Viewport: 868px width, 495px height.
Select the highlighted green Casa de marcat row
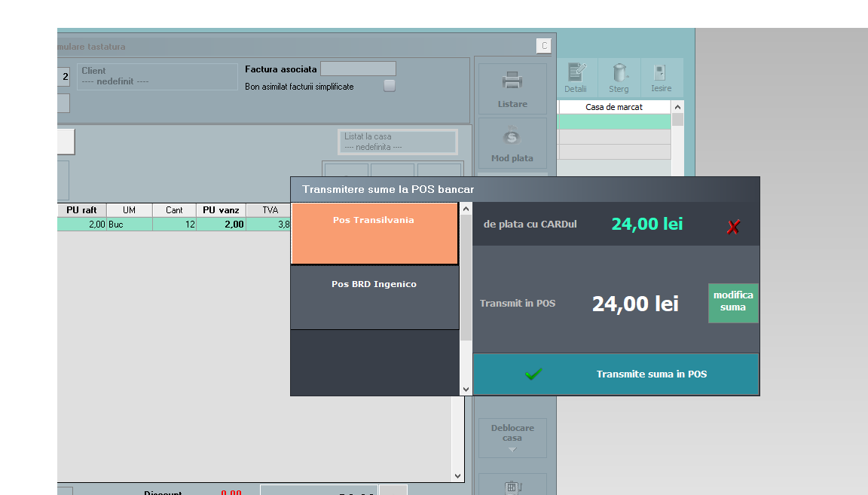(614, 122)
